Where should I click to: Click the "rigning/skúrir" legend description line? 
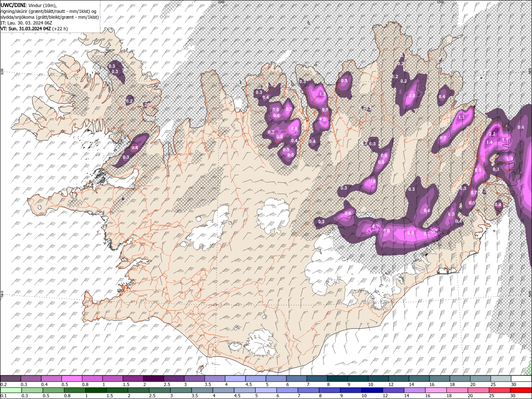pyautogui.click(x=49, y=11)
